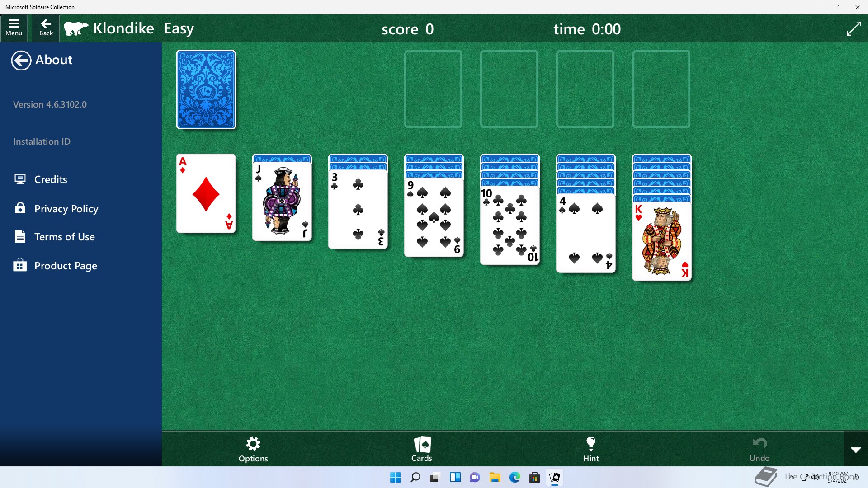Click the Privacy Policy padlock icon
Screen dimensions: 868x488
(x=20, y=208)
